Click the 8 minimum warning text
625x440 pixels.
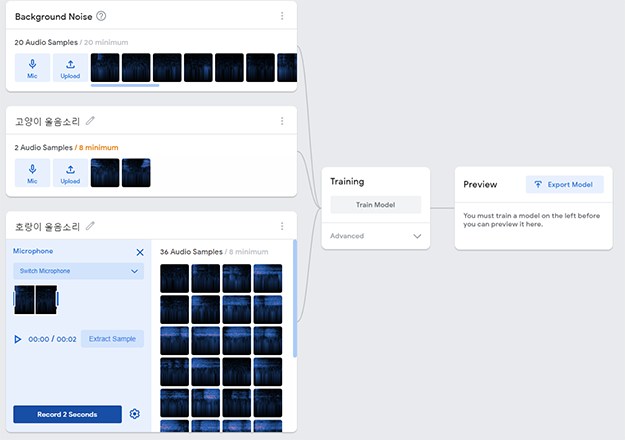(x=98, y=147)
